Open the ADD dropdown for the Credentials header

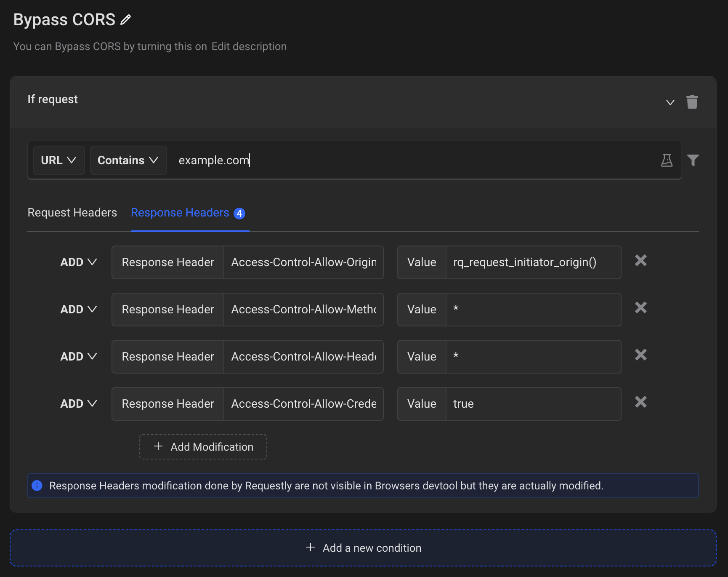tap(78, 403)
